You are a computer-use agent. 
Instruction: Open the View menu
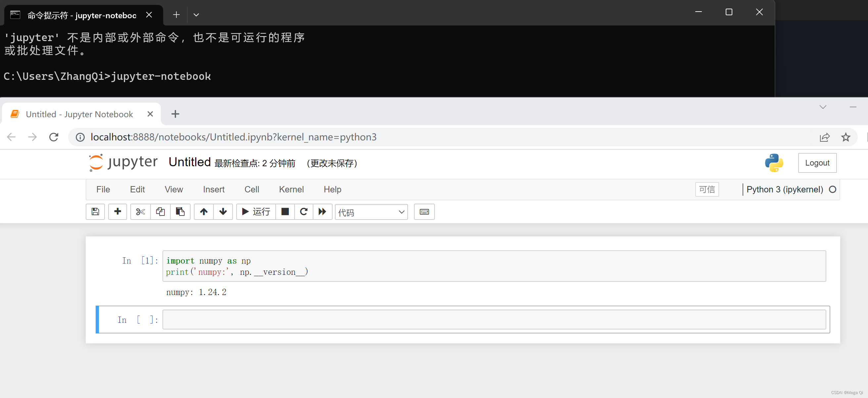(x=174, y=189)
